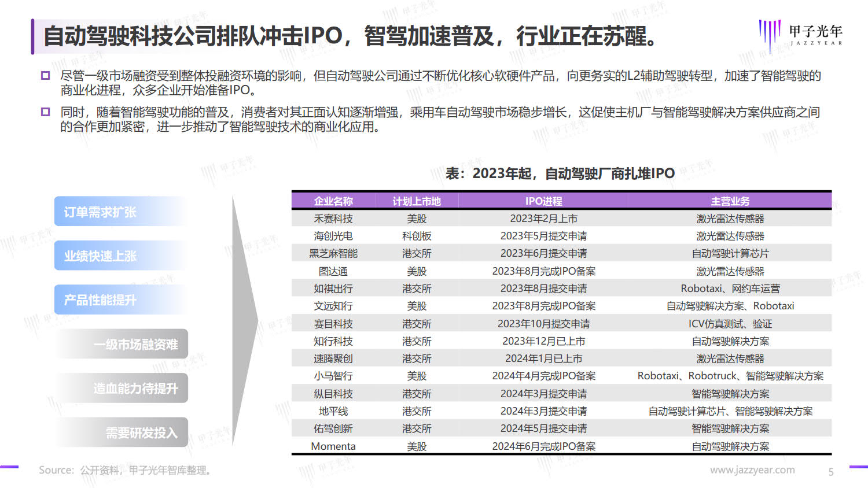Screen dimensions: 868x488
Task: Select the 禾赛科技 table row
Action: 561,219
